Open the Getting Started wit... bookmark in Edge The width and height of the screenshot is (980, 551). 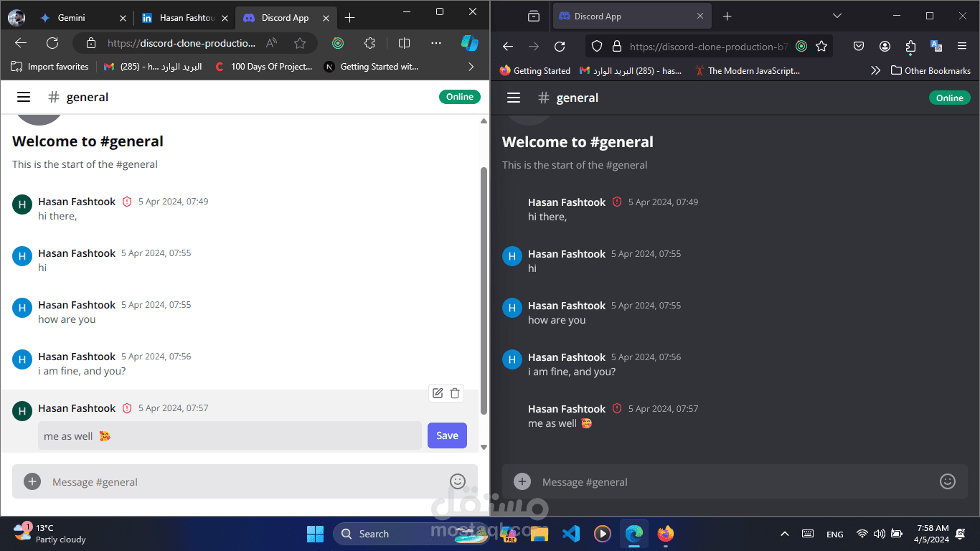tap(372, 67)
